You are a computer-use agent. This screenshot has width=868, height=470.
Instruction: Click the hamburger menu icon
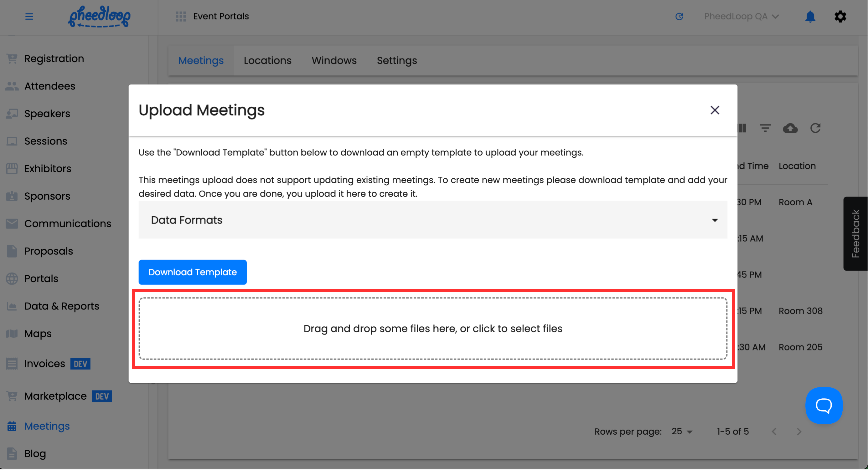click(x=29, y=16)
